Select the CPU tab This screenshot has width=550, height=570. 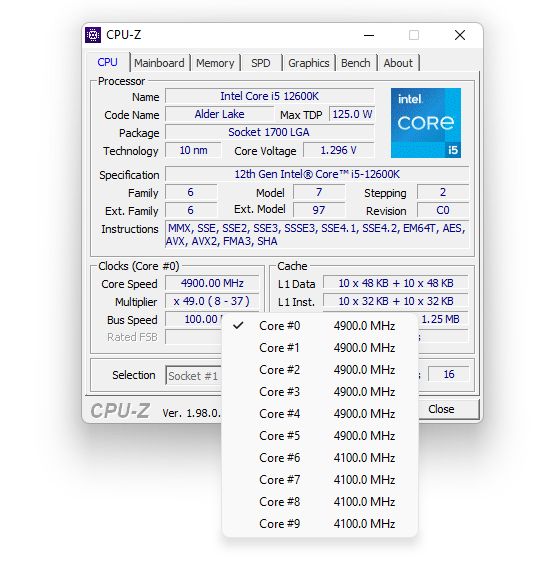(x=108, y=62)
